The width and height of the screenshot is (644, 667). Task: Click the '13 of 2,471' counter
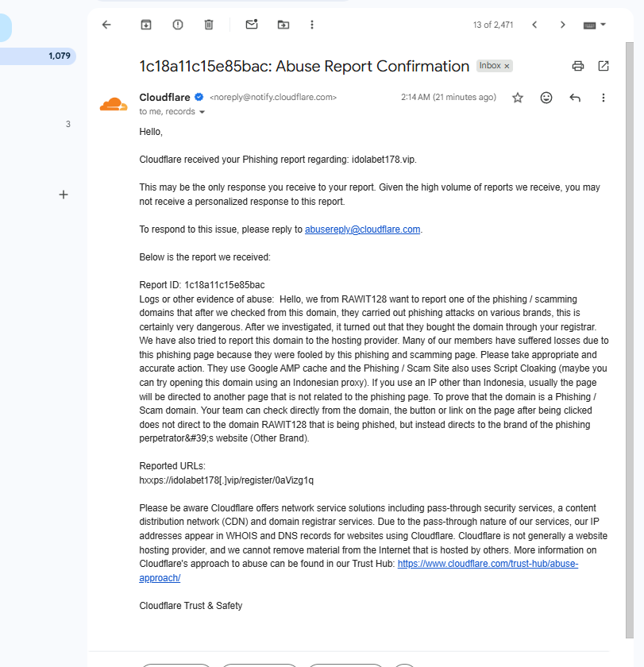[493, 25]
